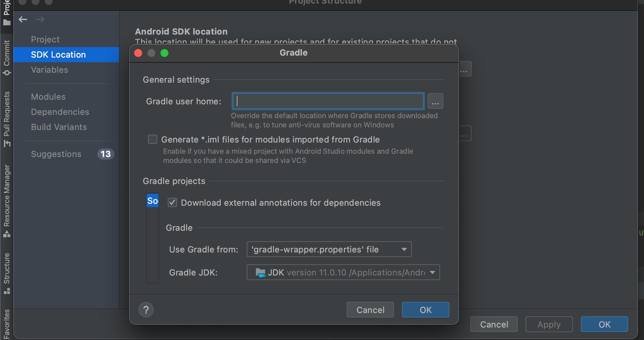Screen dimensions: 644x340
Task: Enable Generate *.iml files checkbox
Action: [153, 140]
